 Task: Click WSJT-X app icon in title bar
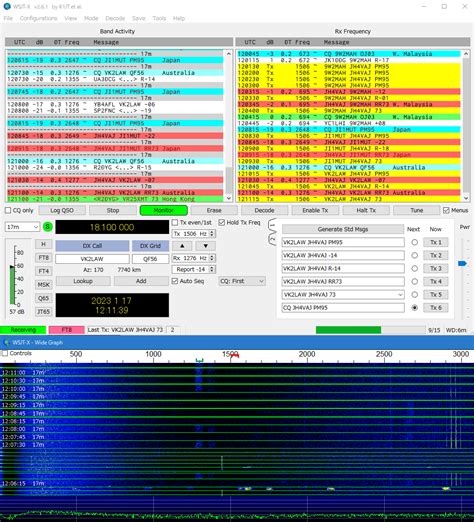pyautogui.click(x=7, y=6)
